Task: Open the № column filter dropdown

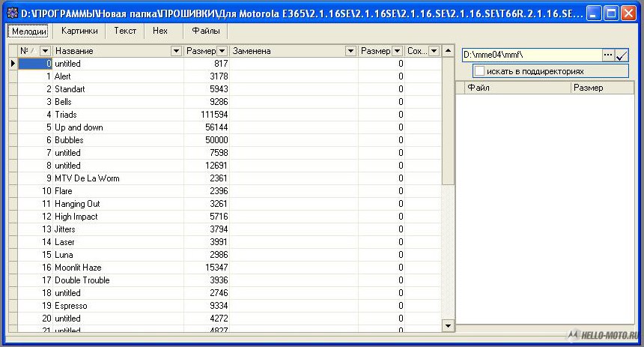Action: 45,51
